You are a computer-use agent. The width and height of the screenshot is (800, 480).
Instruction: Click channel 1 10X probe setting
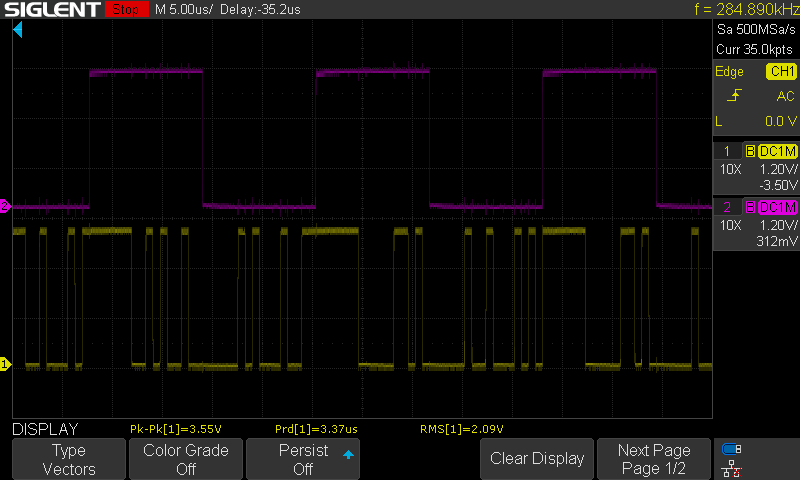pyautogui.click(x=730, y=169)
